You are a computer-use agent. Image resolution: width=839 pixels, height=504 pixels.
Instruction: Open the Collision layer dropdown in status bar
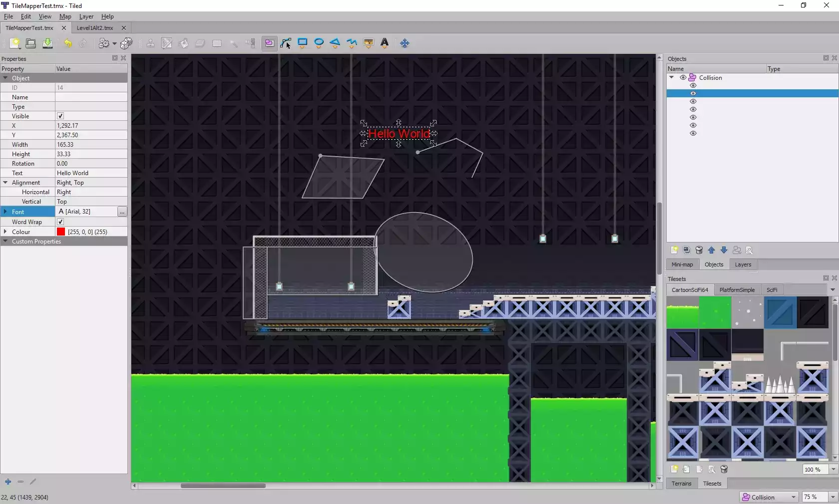769,497
